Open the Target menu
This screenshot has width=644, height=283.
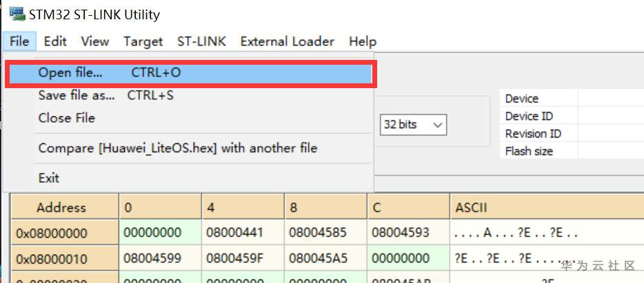(x=143, y=41)
